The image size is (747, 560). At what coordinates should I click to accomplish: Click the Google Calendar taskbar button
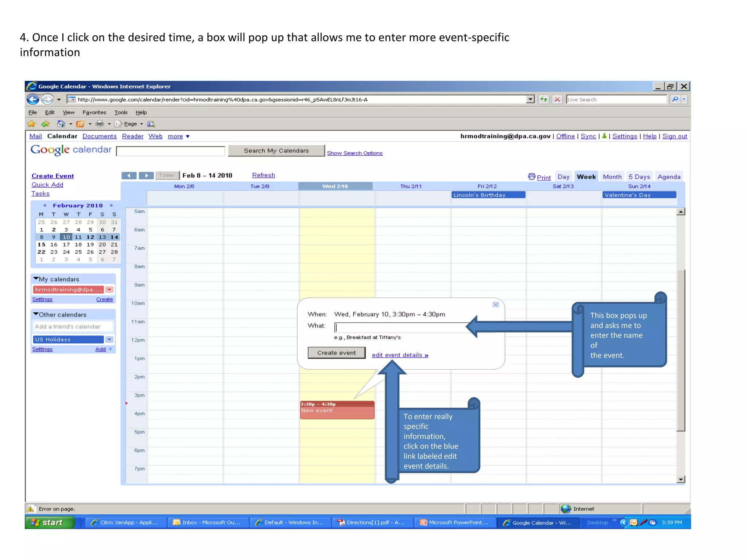pyautogui.click(x=538, y=522)
